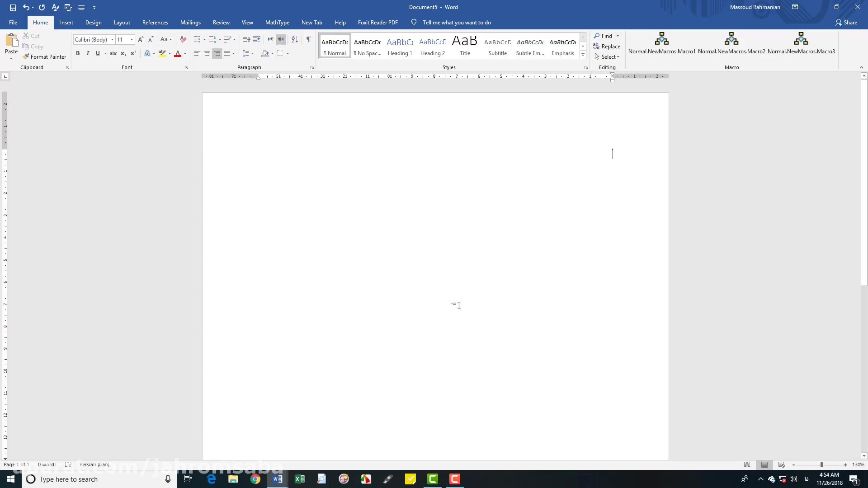Apply subscript formatting
This screenshot has width=868, height=488.
point(123,53)
